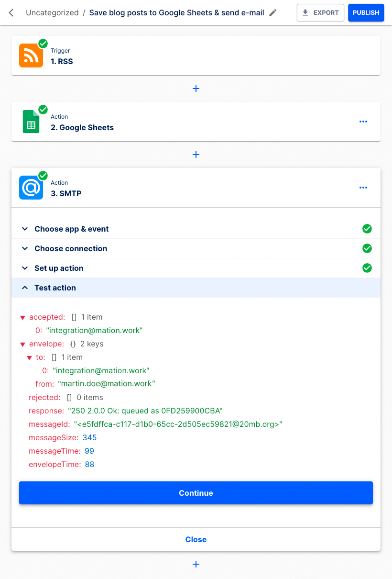392x579 pixels.
Task: Click the PUBLISH button
Action: [x=366, y=12]
